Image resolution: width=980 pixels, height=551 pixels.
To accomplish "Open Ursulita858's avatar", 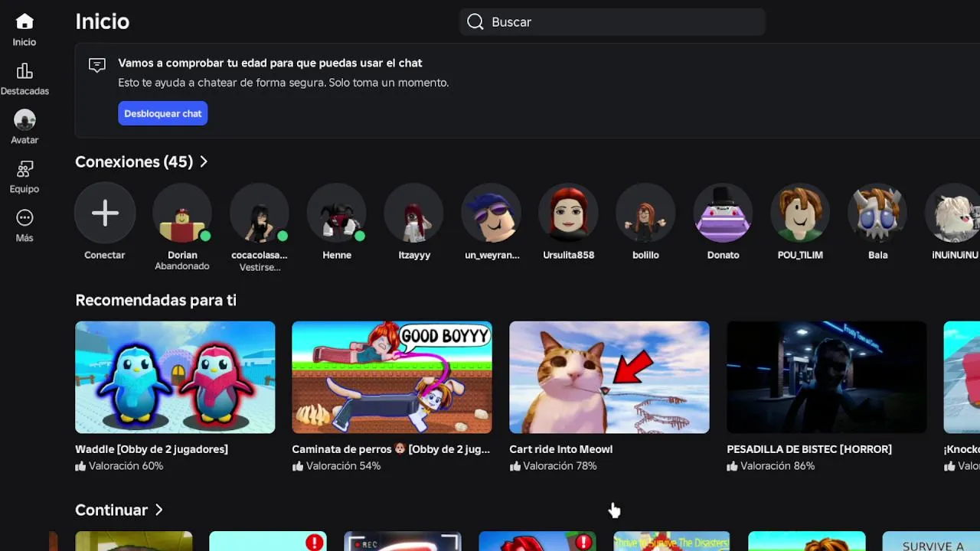I will 568,213.
